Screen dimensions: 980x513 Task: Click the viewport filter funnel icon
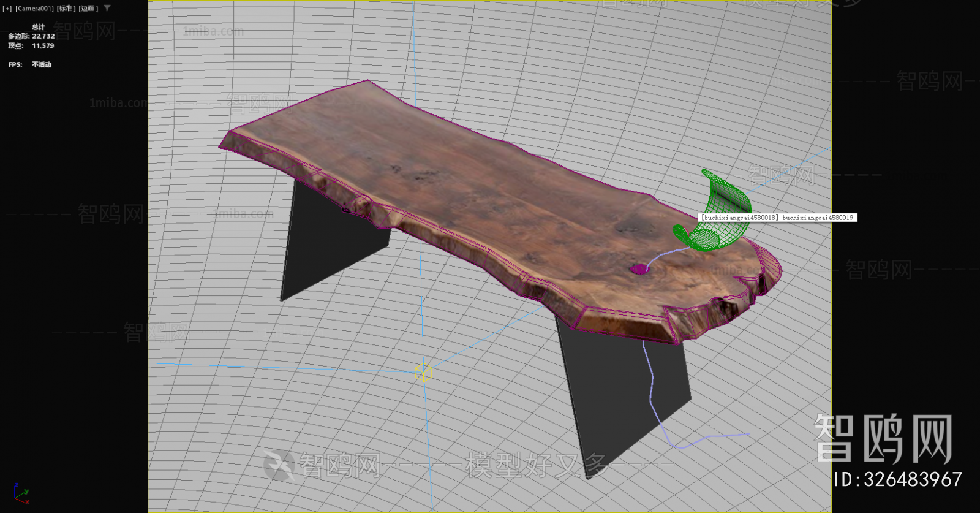(x=107, y=8)
